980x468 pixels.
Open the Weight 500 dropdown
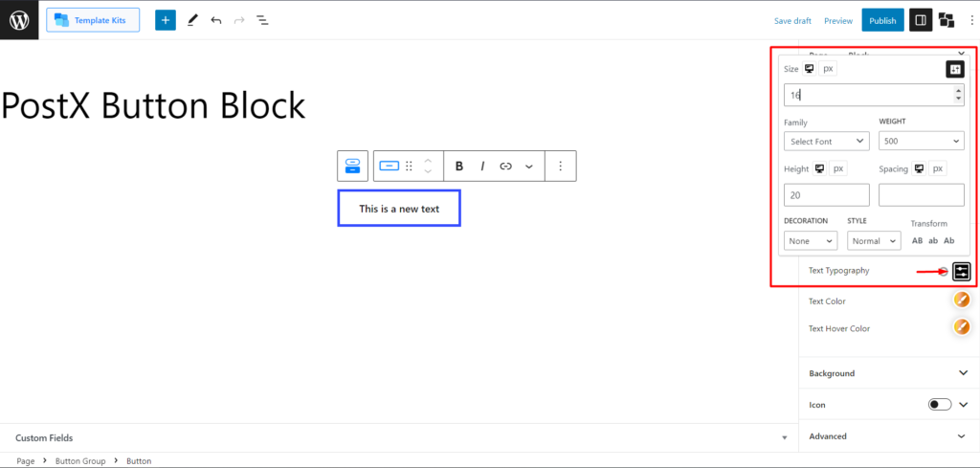point(922,142)
